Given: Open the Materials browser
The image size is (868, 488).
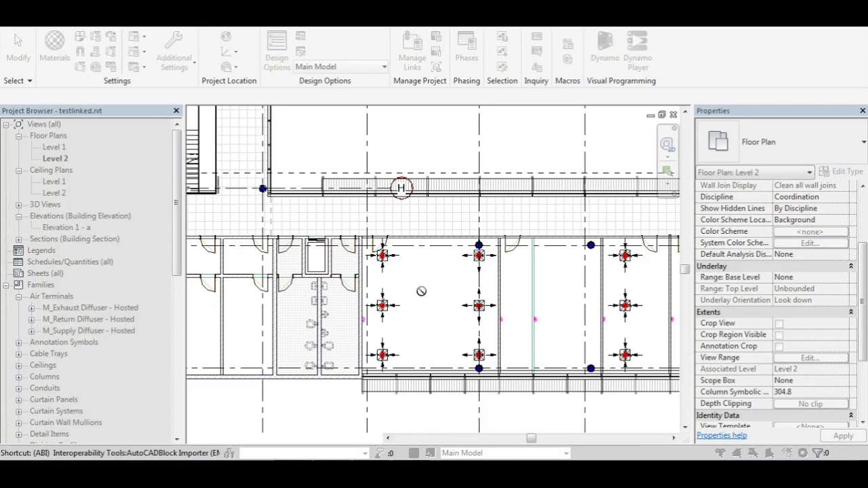Looking at the screenshot, I should pos(54,47).
